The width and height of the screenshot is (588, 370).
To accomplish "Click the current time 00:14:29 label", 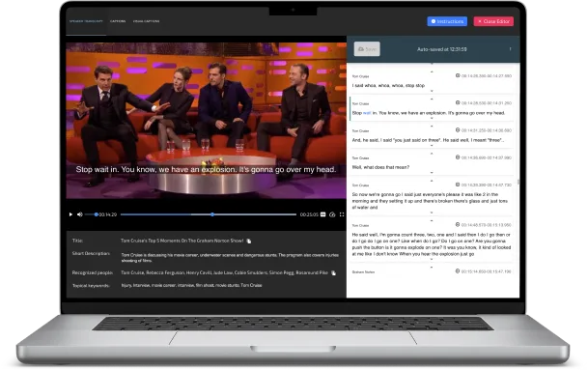I will (x=107, y=214).
